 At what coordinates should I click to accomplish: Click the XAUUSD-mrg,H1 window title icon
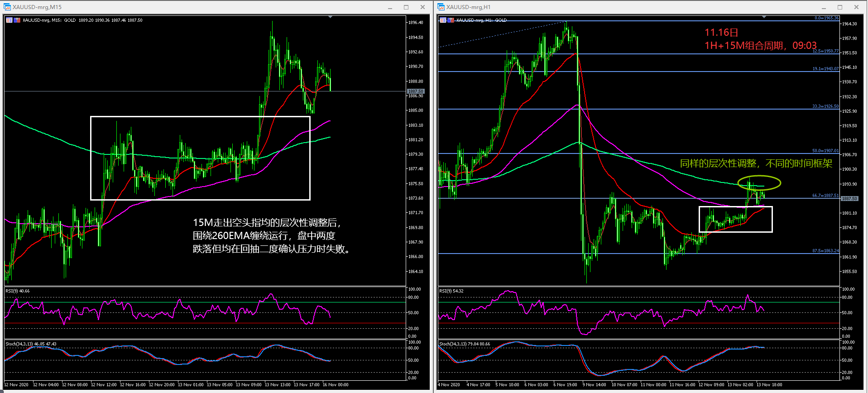click(441, 7)
